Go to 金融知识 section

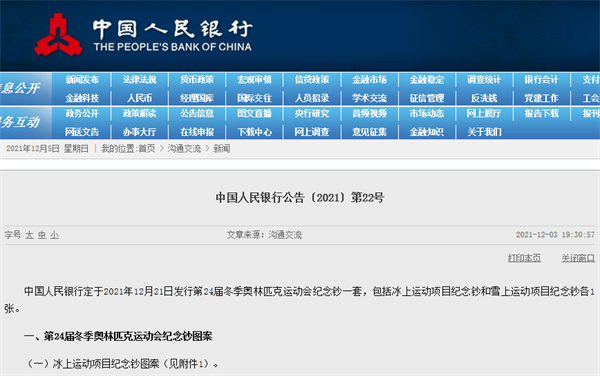point(427,132)
